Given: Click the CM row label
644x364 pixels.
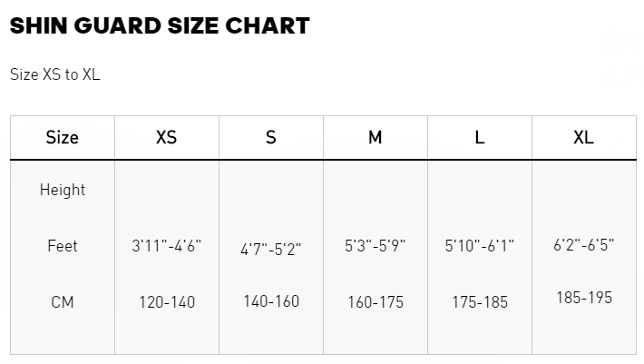Looking at the screenshot, I should (x=63, y=302).
